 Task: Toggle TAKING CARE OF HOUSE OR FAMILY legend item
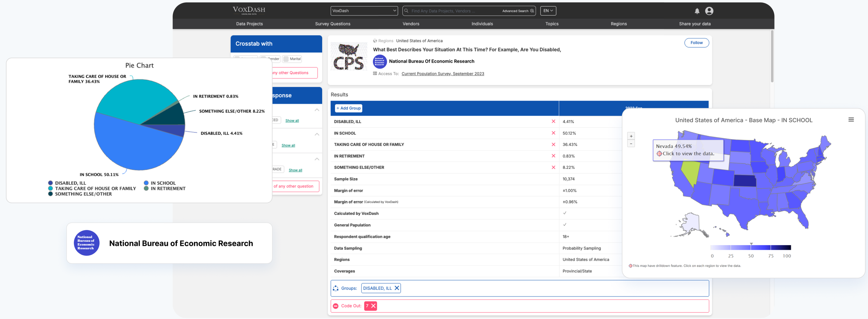[x=92, y=188]
